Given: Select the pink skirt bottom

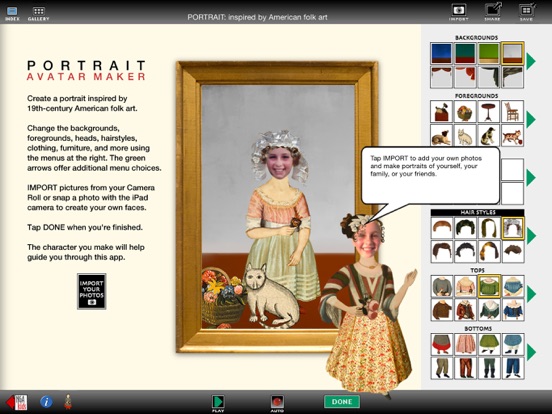Looking at the screenshot, I should (465, 344).
